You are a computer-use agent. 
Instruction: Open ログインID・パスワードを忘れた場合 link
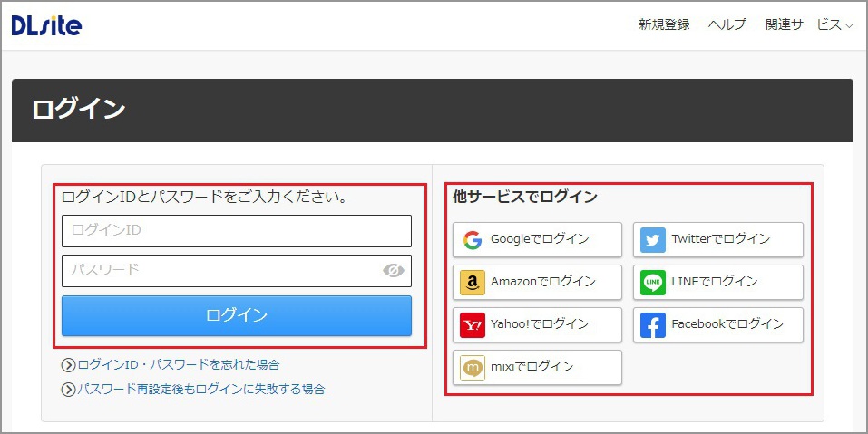[x=179, y=364]
